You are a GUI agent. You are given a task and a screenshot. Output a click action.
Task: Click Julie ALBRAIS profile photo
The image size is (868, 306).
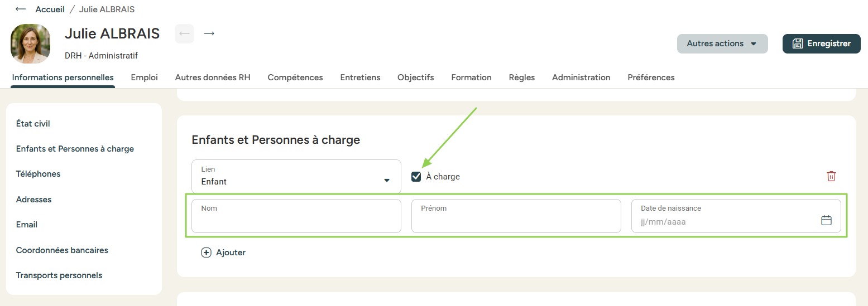point(30,43)
